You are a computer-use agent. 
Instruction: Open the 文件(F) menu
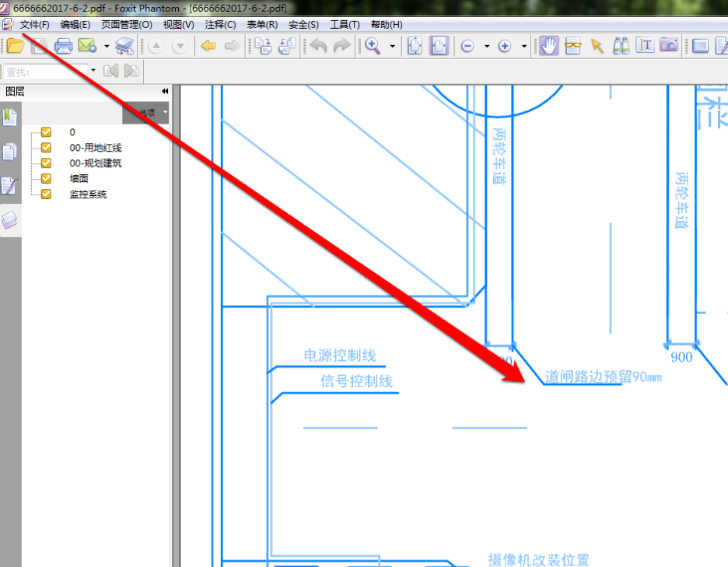coord(34,25)
